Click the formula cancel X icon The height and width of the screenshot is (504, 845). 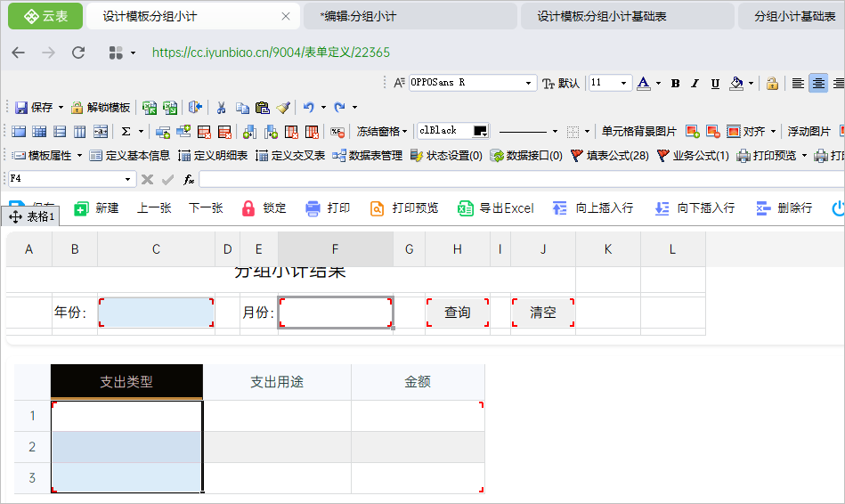click(x=147, y=180)
